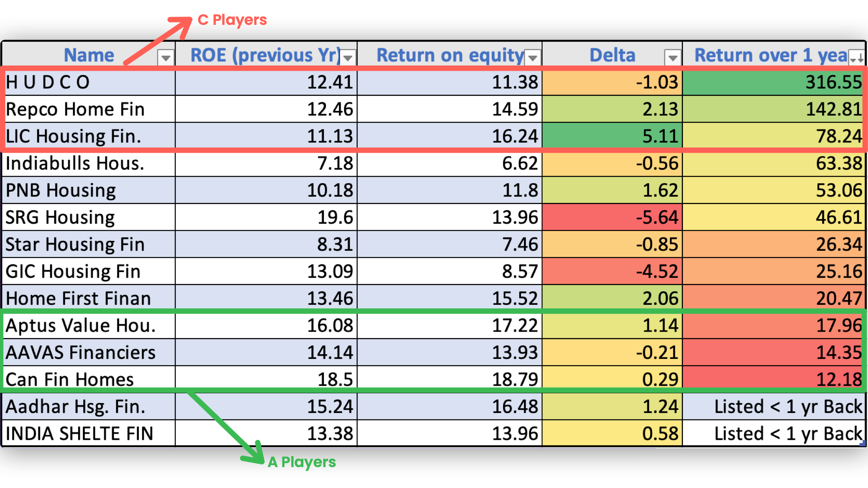The width and height of the screenshot is (868, 488).
Task: Select the H U D C O name cell
Action: [88, 82]
